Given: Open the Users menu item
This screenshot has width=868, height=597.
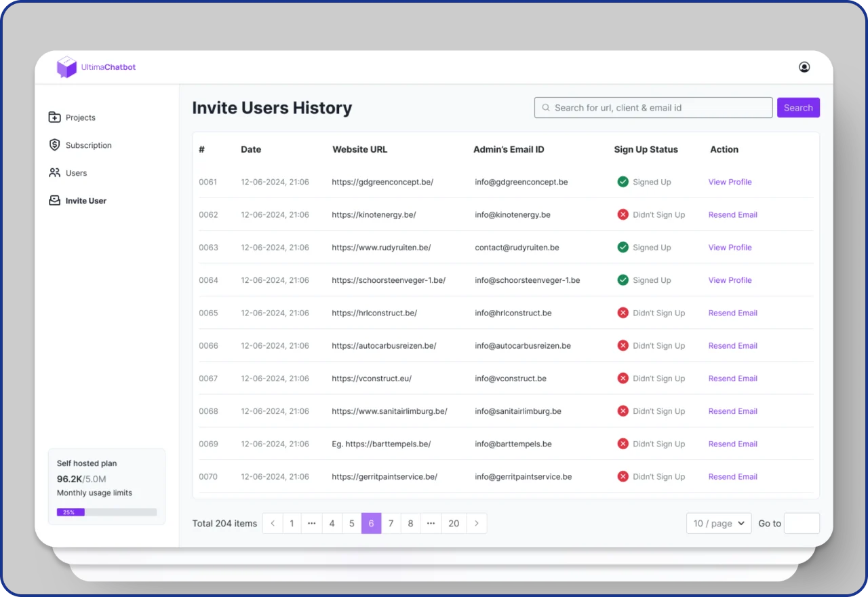Looking at the screenshot, I should pos(77,173).
